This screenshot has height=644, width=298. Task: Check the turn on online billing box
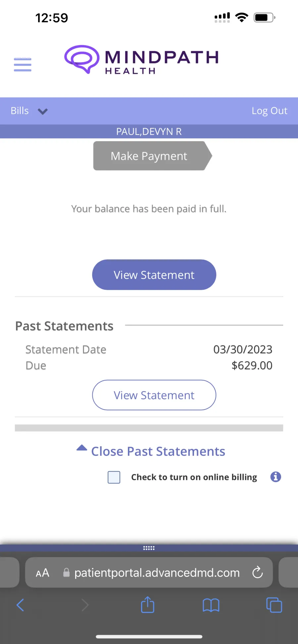(x=114, y=477)
